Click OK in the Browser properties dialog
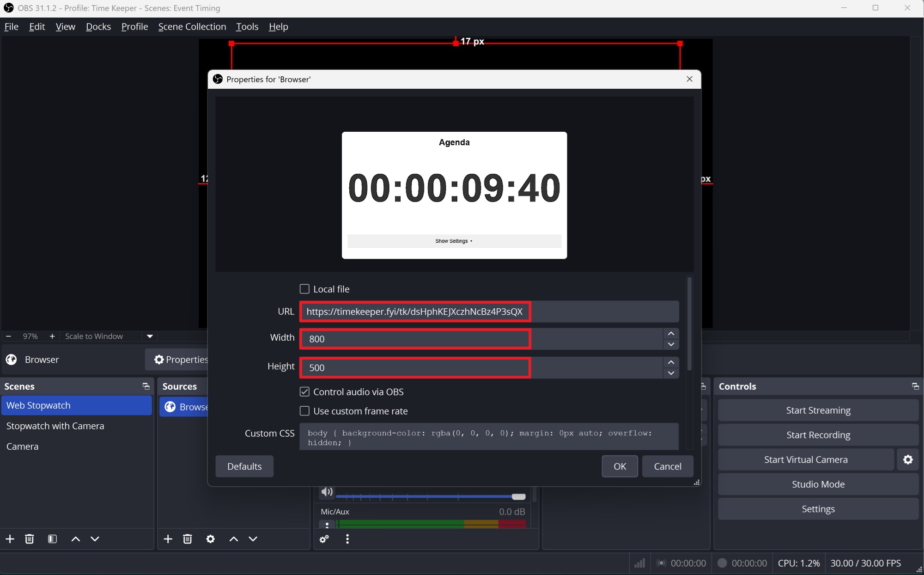924x575 pixels. pos(620,466)
